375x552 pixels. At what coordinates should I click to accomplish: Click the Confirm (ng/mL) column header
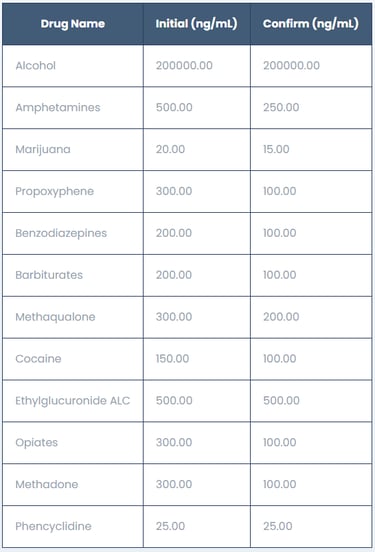(x=311, y=24)
